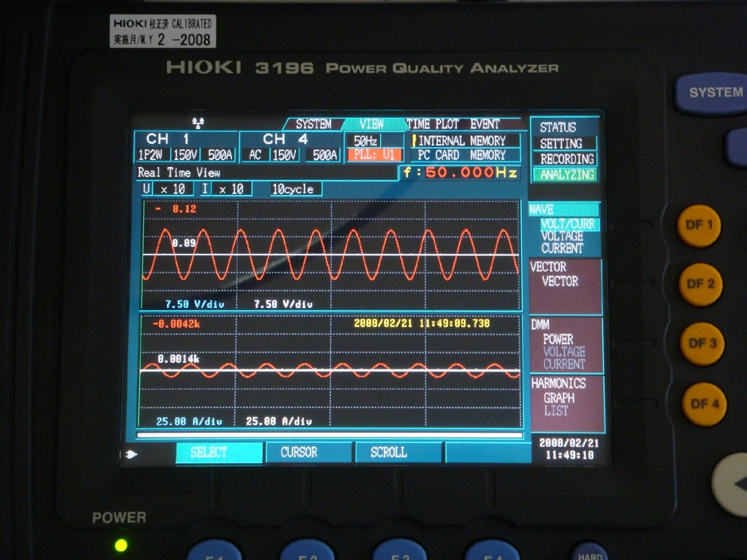This screenshot has width=747, height=560.
Task: Click the 500A range under CH 4
Action: click(325, 155)
